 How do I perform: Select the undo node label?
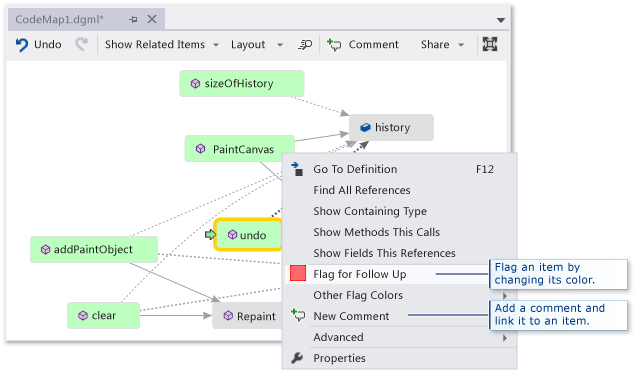[x=253, y=235]
